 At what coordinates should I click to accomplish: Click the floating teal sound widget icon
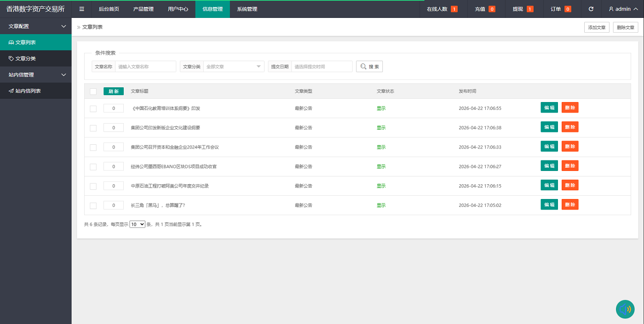pyautogui.click(x=625, y=309)
